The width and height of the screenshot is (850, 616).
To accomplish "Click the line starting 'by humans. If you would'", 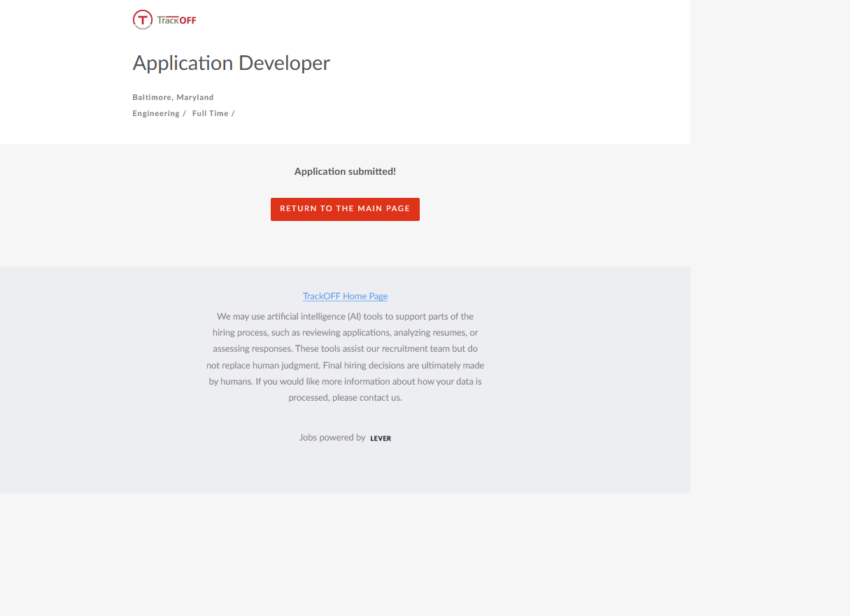I will [345, 382].
